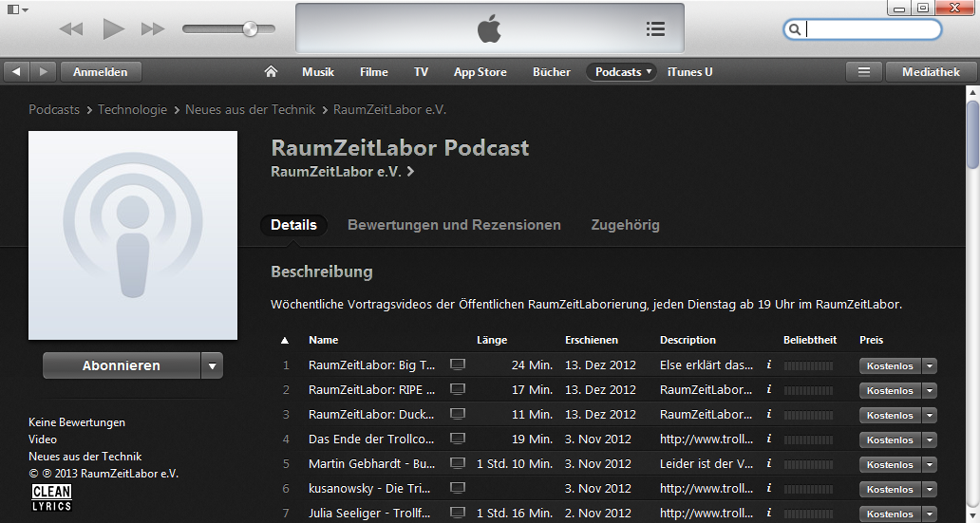Open Bewertungen und Rezensionen tab
This screenshot has height=523, width=980.
point(454,225)
